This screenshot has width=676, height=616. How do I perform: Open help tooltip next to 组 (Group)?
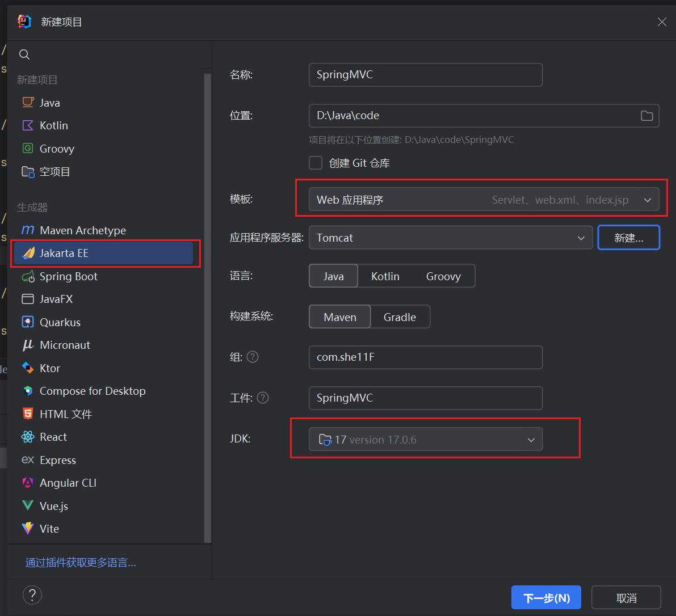[x=253, y=357]
